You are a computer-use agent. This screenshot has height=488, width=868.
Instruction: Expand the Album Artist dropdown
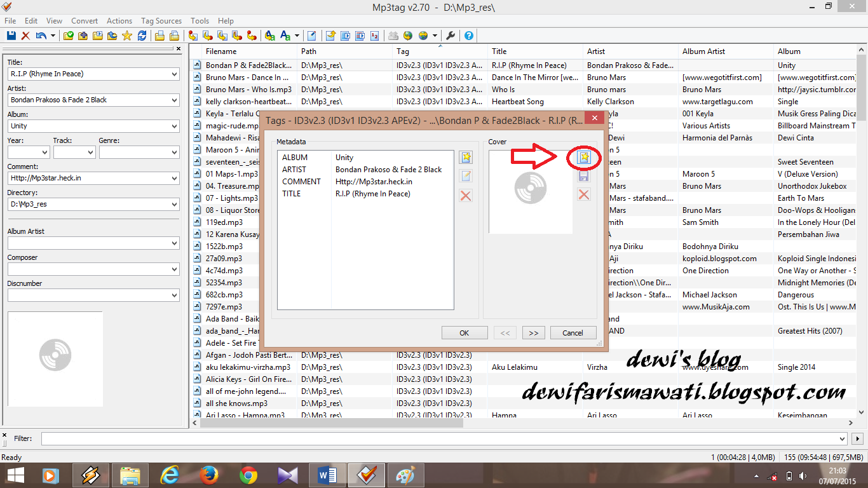click(x=175, y=243)
